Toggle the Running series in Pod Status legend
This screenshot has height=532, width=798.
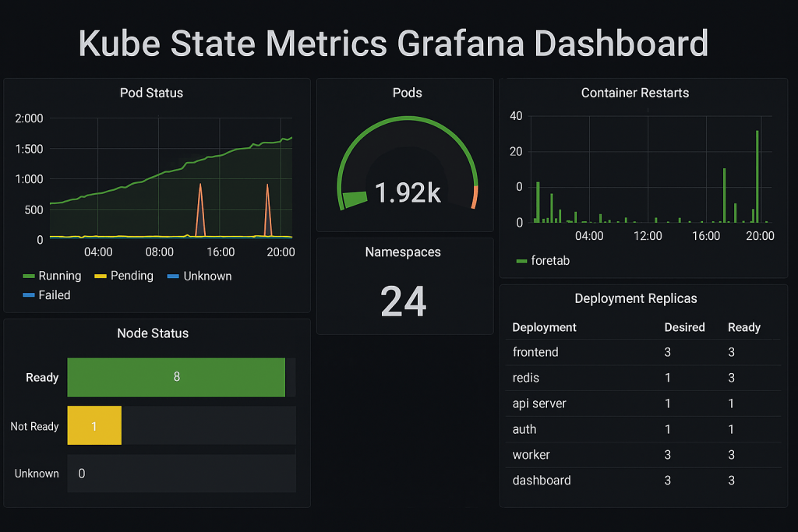pos(61,276)
